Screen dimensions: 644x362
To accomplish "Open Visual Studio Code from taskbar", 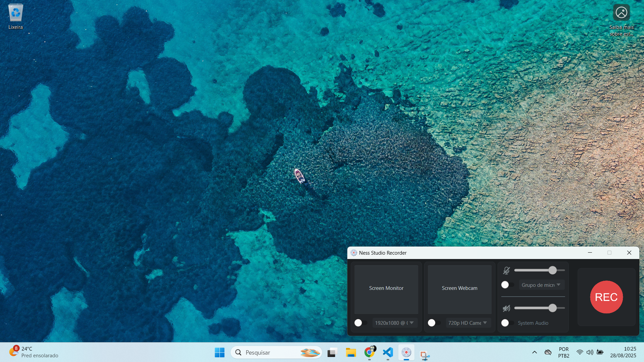I will [x=388, y=352].
